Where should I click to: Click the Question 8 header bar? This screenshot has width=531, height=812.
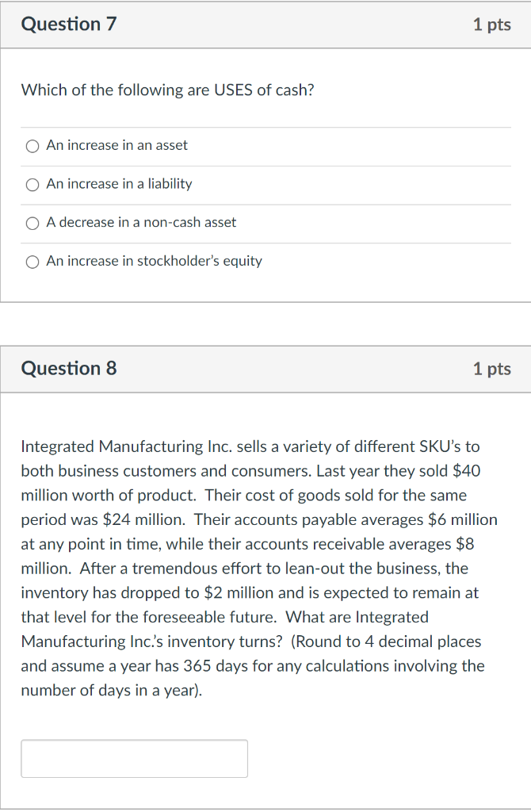click(265, 369)
